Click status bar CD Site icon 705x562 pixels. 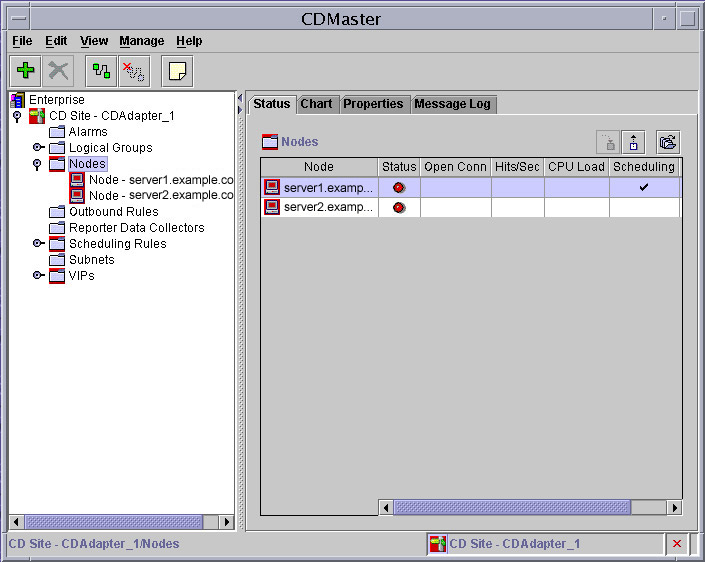point(437,544)
